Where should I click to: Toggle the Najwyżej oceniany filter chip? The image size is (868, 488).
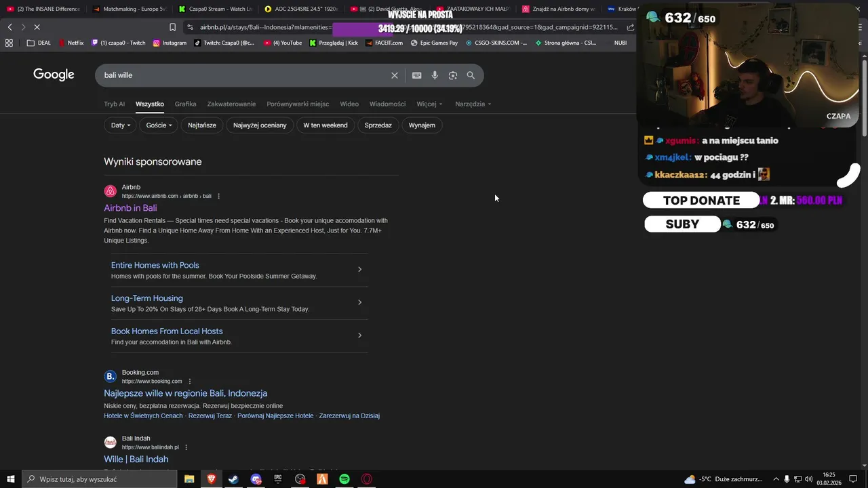click(x=260, y=125)
